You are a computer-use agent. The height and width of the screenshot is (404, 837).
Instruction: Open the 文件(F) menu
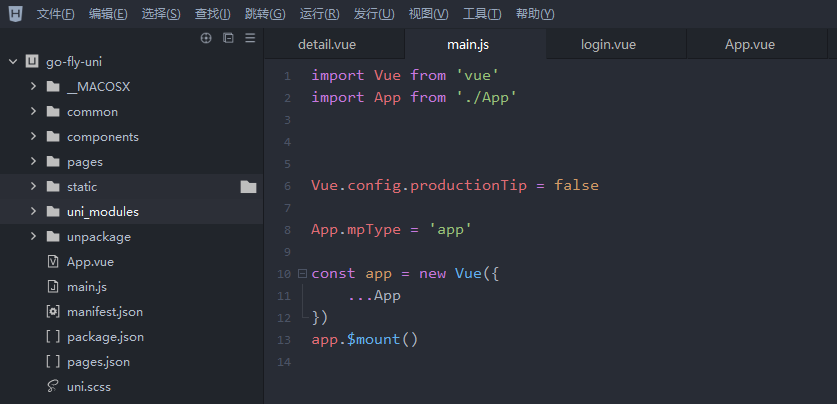click(55, 14)
